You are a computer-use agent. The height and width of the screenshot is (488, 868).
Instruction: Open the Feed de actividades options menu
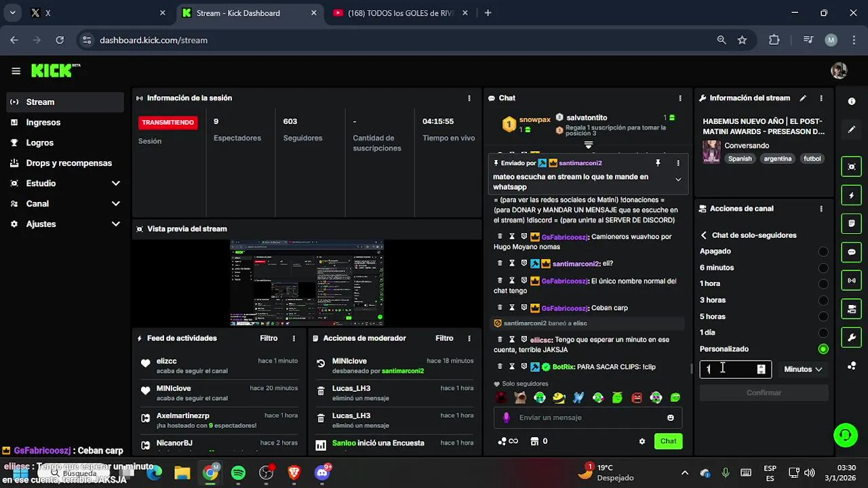point(294,338)
